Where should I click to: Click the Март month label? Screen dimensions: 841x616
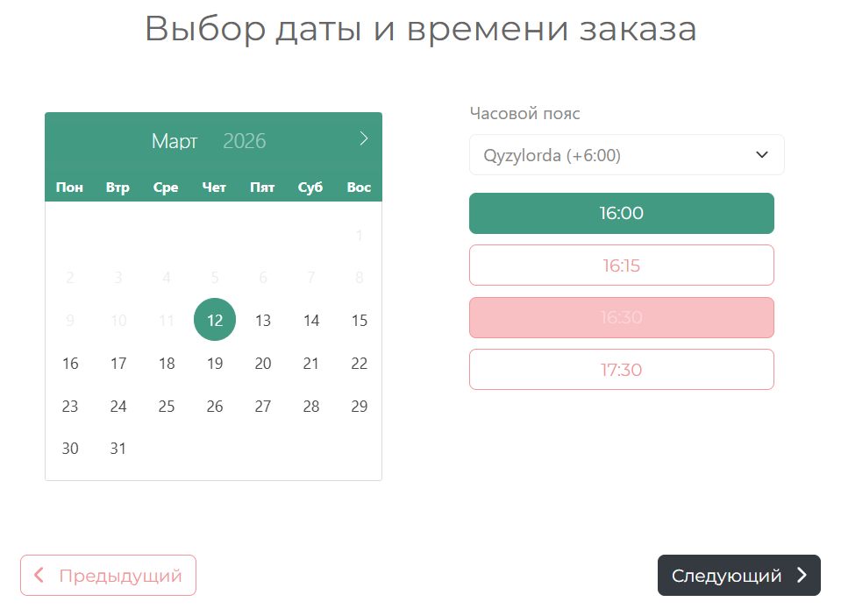pyautogui.click(x=175, y=141)
